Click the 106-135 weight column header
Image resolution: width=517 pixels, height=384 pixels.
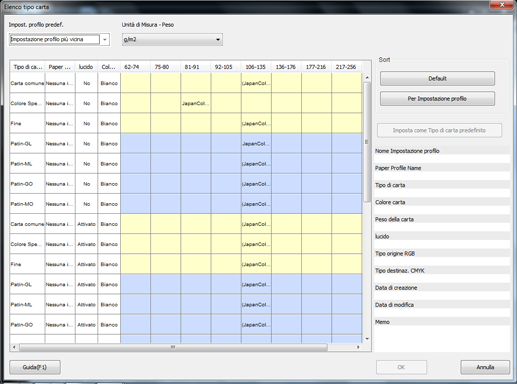click(x=256, y=67)
